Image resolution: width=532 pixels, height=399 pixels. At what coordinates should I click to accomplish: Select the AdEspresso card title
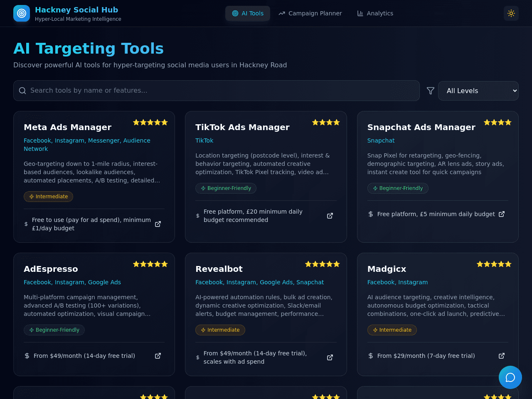51,269
